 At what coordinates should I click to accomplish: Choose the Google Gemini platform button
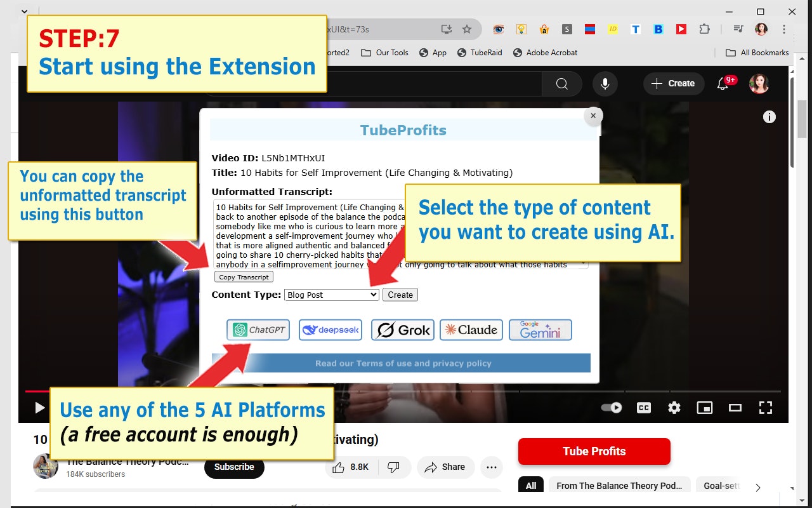coord(540,330)
